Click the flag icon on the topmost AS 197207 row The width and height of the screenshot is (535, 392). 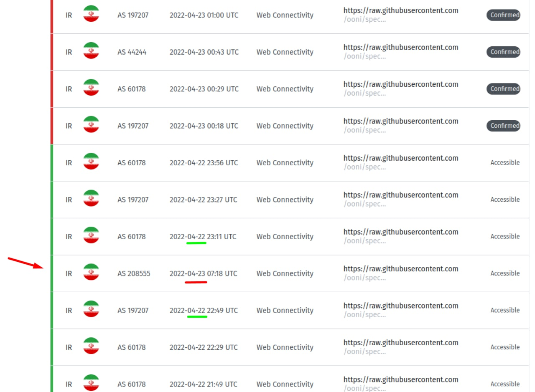(91, 15)
